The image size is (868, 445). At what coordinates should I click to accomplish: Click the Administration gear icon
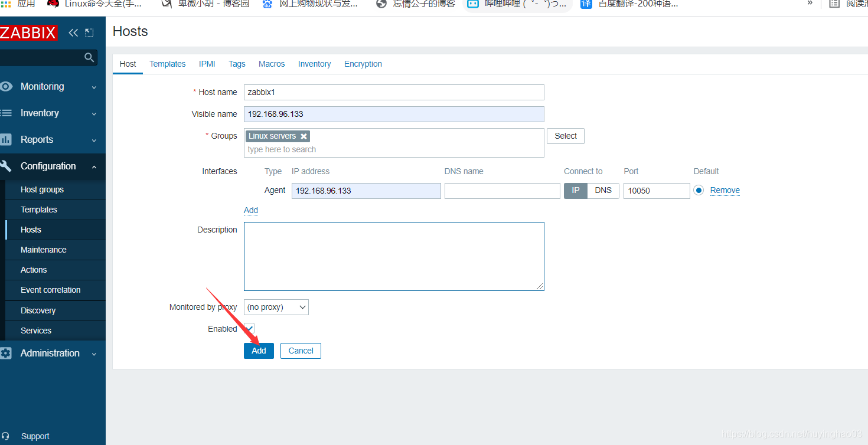[6, 354]
